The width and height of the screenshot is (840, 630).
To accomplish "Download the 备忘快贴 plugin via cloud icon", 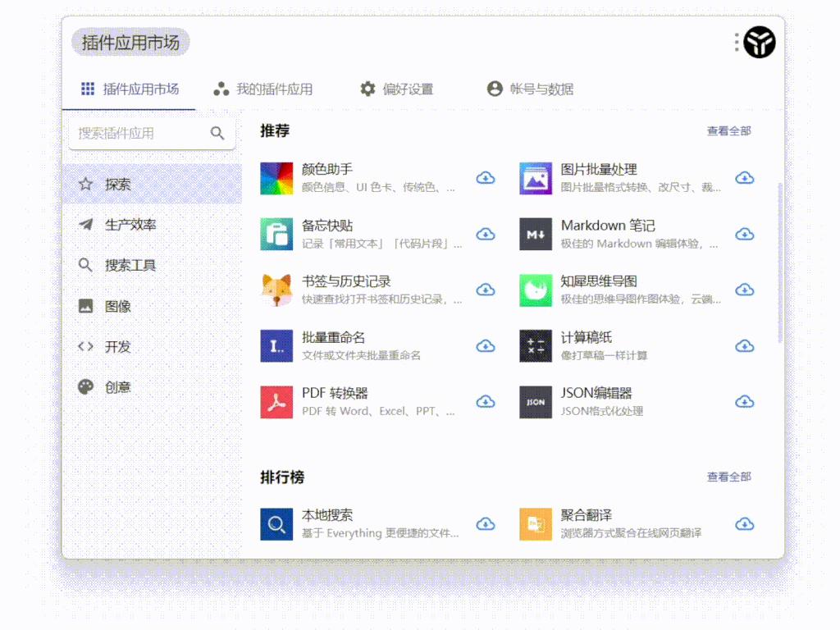I will 486,234.
